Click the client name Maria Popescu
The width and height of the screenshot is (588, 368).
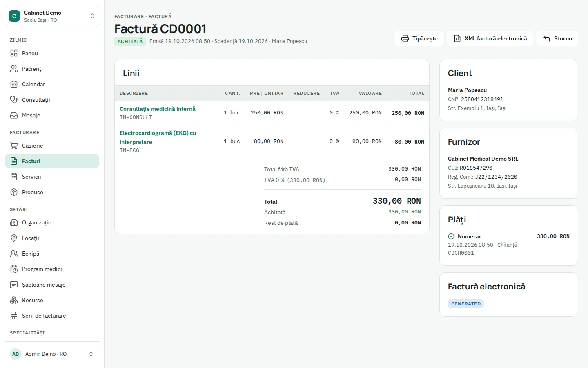467,90
